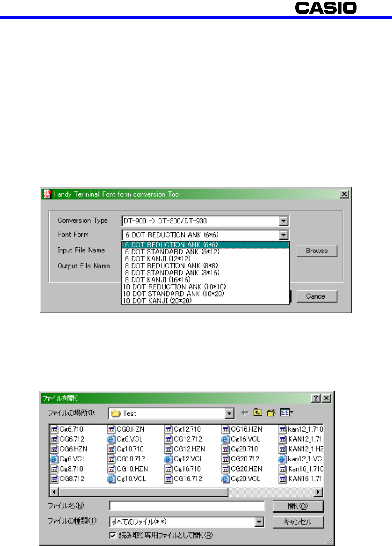Viewport: 392px width, 546px height.
Task: Collapse the Font Form dropdown arrow
Action: [284, 235]
